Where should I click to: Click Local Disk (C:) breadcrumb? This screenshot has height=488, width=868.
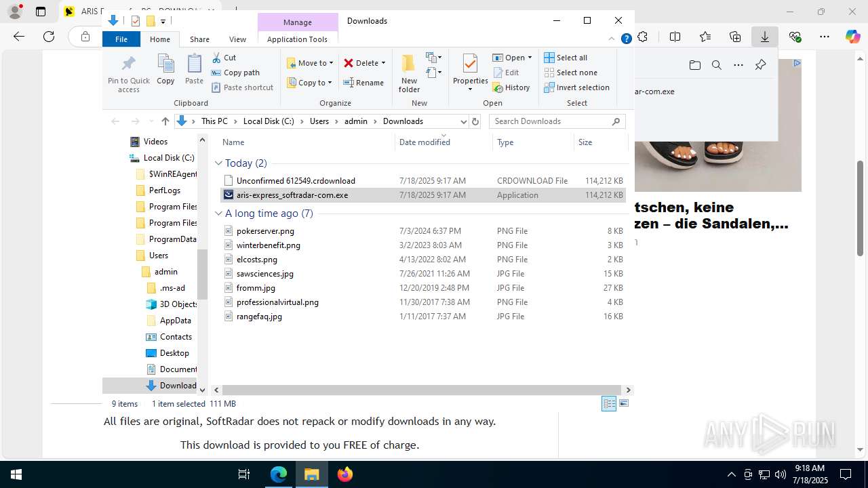point(269,121)
